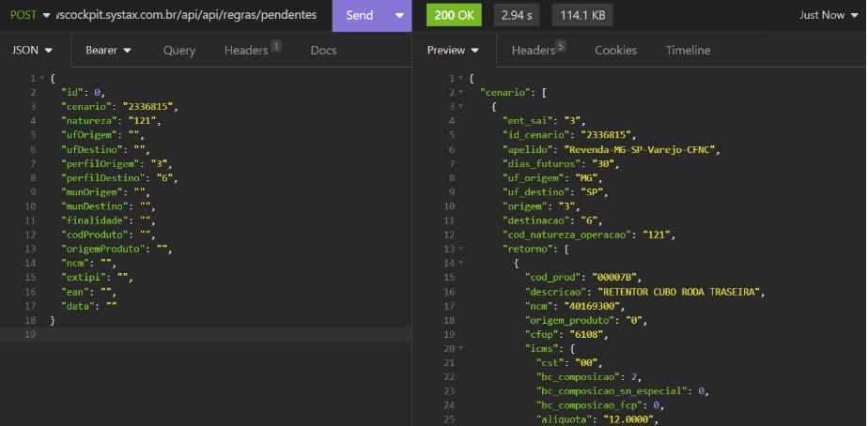Open the Send options arrow
This screenshot has width=868, height=426.
[399, 16]
